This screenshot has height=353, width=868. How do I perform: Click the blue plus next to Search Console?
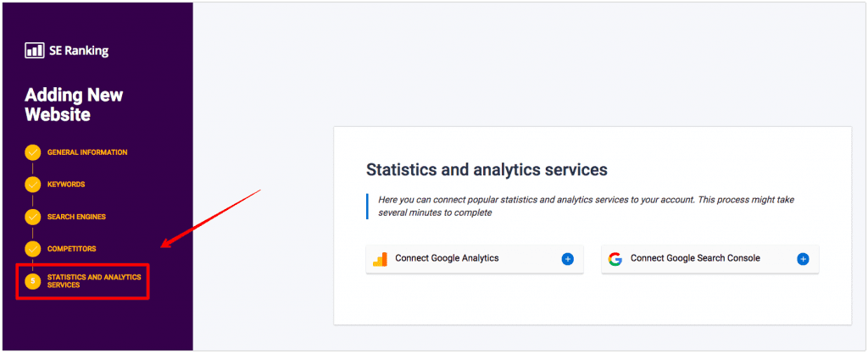[x=804, y=259]
